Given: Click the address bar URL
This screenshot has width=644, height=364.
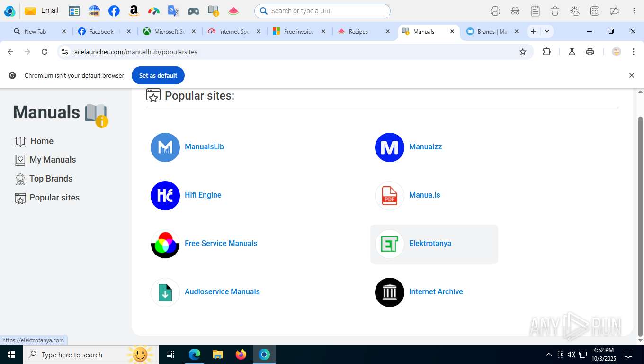Looking at the screenshot, I should [135, 52].
